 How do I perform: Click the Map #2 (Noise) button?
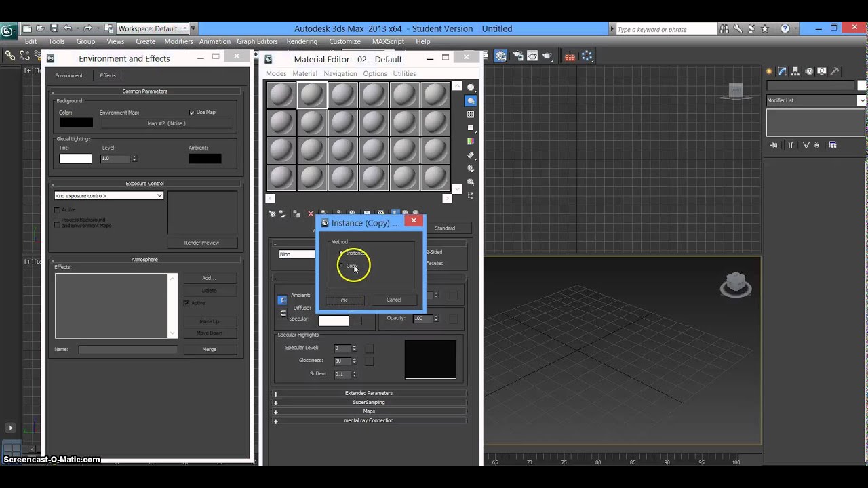pos(166,123)
